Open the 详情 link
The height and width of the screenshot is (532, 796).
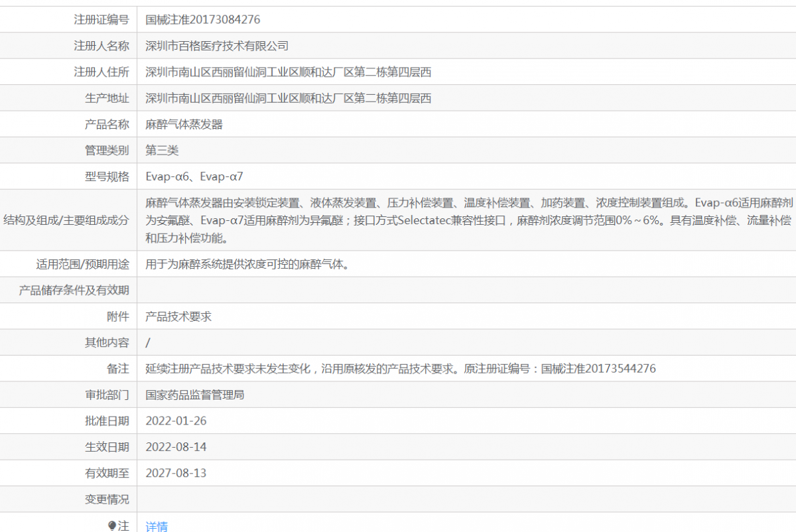[157, 526]
